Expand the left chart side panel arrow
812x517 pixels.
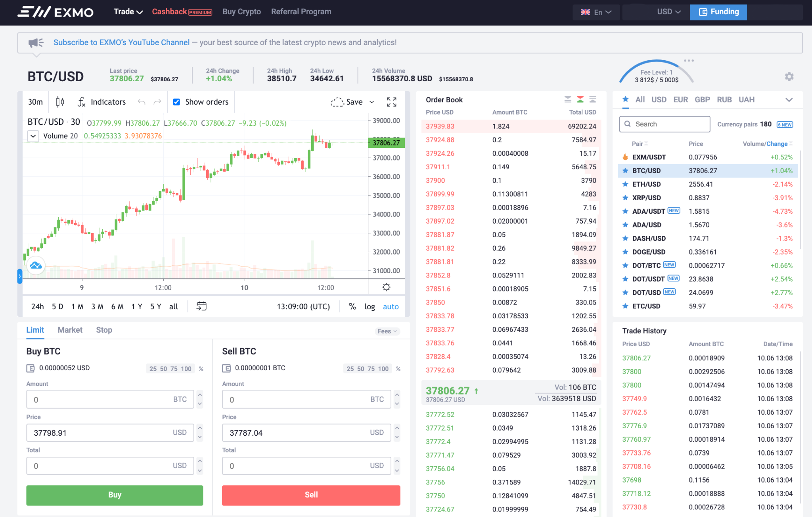(x=19, y=276)
